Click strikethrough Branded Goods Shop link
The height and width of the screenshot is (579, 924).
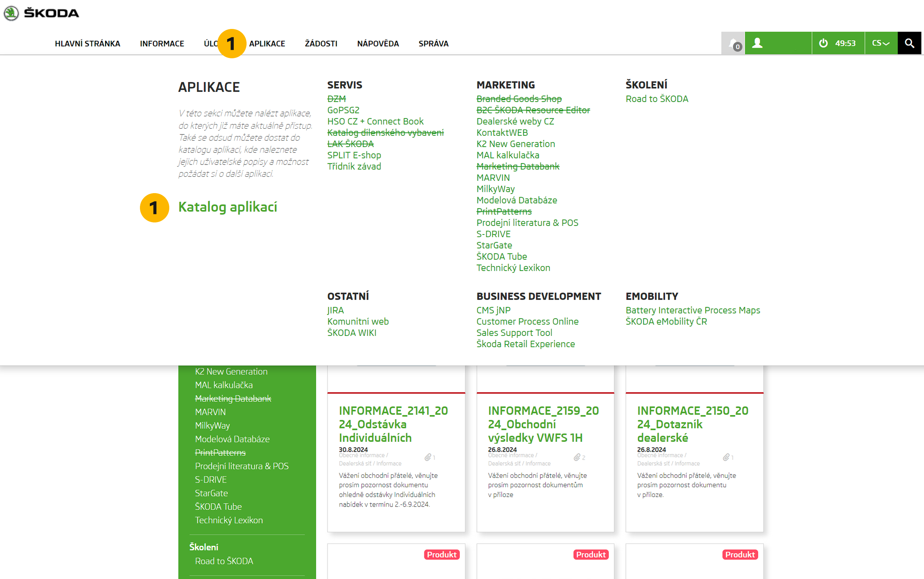519,99
